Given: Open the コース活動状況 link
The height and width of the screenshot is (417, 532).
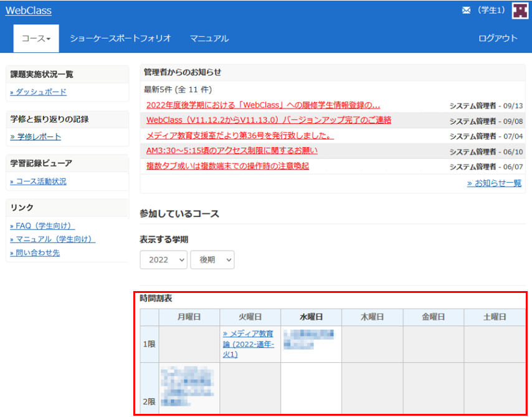Looking at the screenshot, I should click(x=38, y=182).
